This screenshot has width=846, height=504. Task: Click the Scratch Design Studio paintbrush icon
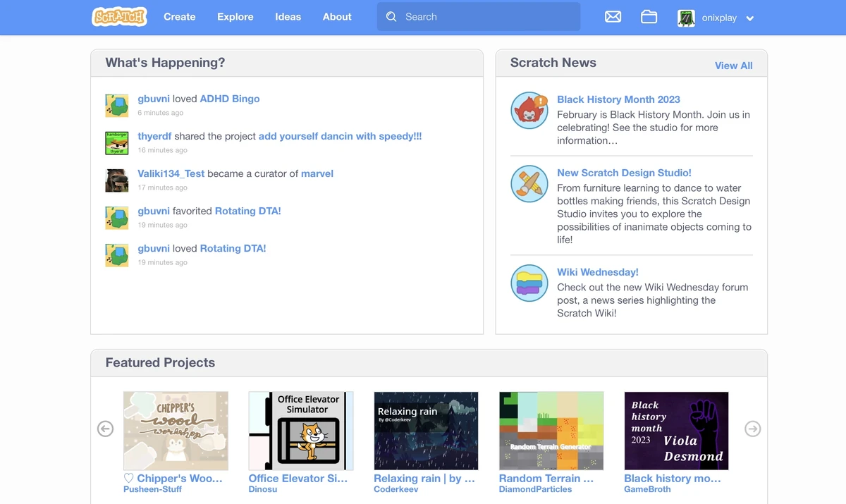(x=529, y=184)
